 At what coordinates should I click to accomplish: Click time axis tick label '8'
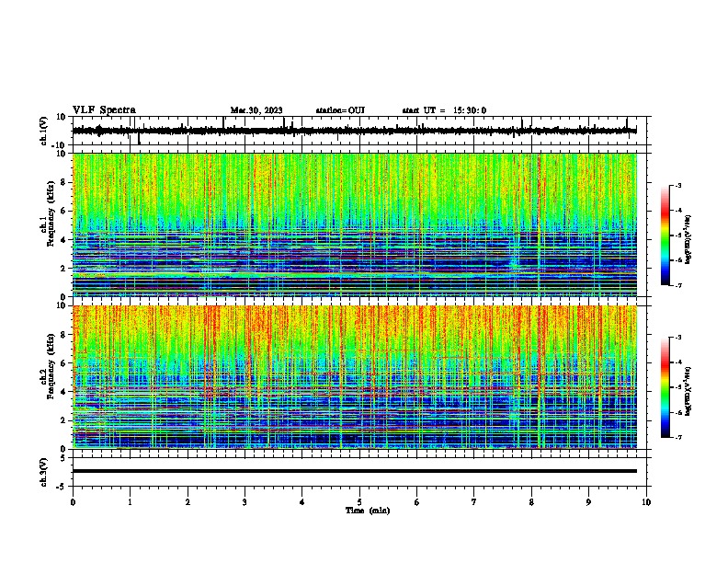(531, 502)
